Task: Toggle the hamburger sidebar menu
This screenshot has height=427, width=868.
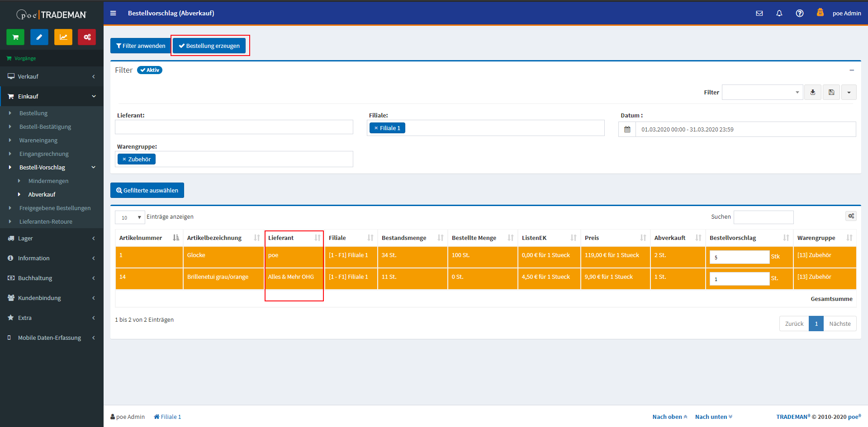Action: click(113, 13)
